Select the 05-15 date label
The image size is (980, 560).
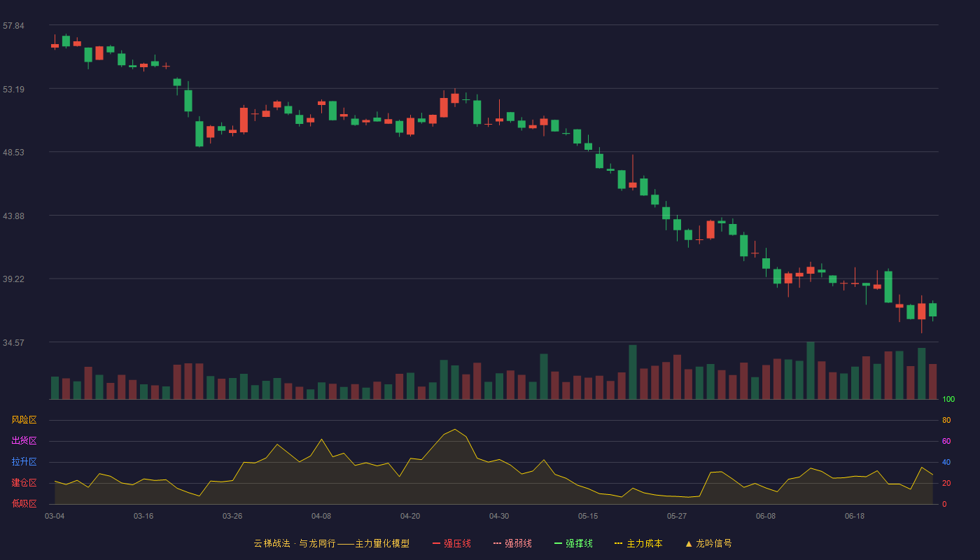click(x=588, y=516)
